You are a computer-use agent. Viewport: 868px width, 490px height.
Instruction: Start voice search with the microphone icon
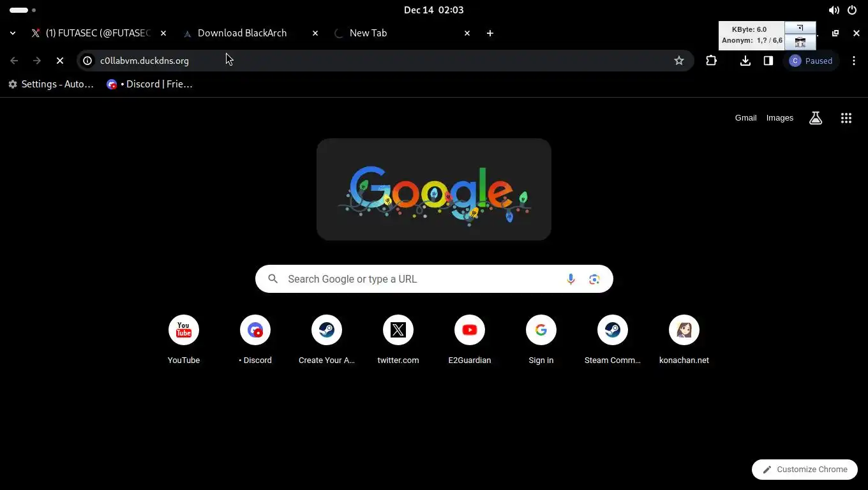pos(571,279)
